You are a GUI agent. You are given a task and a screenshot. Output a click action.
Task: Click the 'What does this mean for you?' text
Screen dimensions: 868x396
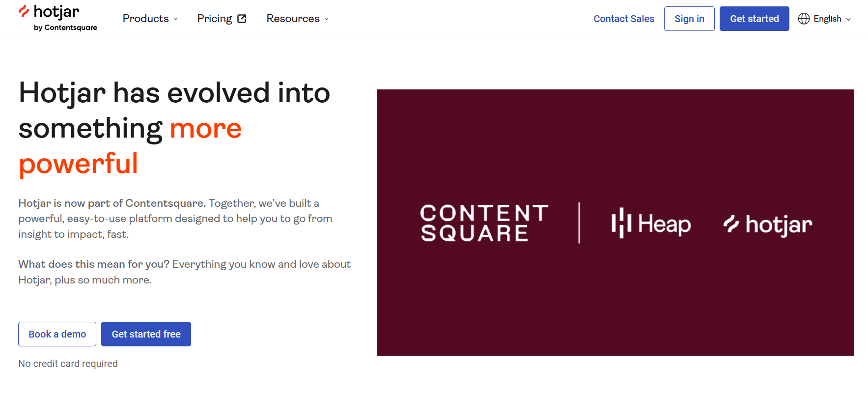[94, 264]
